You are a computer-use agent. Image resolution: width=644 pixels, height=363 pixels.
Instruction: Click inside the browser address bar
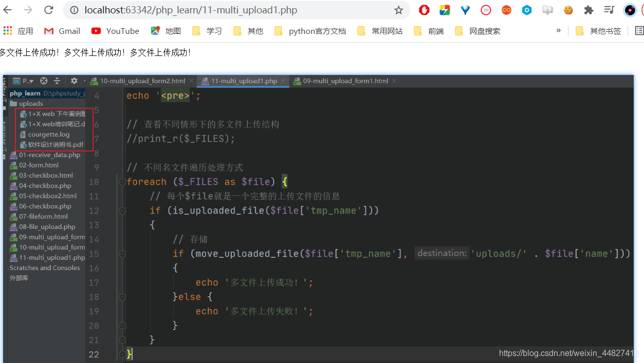tap(206, 10)
